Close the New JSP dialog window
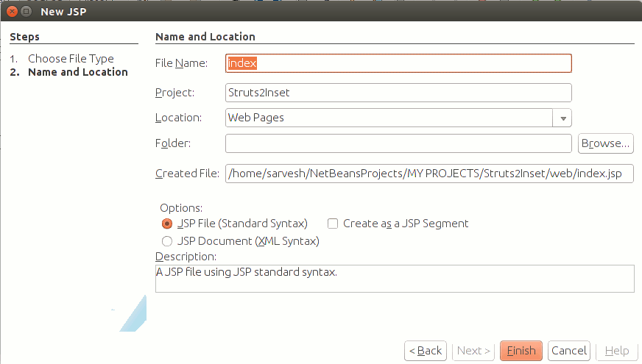The image size is (642, 364). point(13,12)
